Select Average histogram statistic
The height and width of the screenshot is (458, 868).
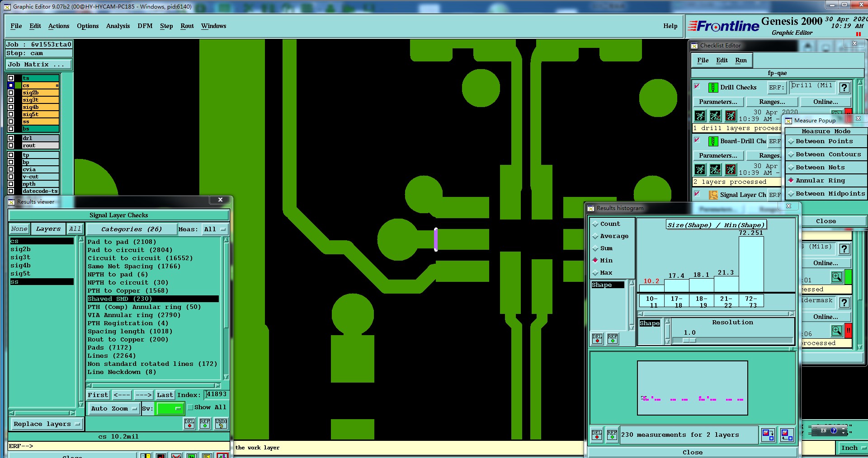(x=614, y=236)
